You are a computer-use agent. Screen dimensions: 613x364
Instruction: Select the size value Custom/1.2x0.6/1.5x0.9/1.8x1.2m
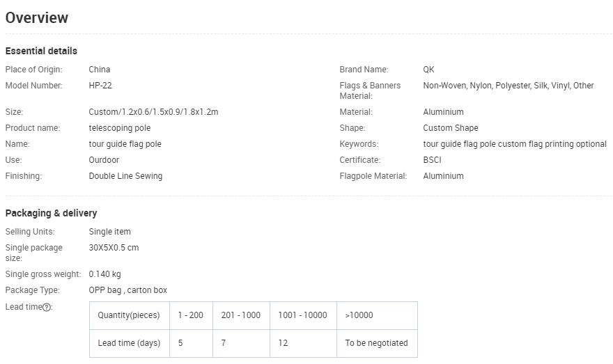click(x=153, y=112)
